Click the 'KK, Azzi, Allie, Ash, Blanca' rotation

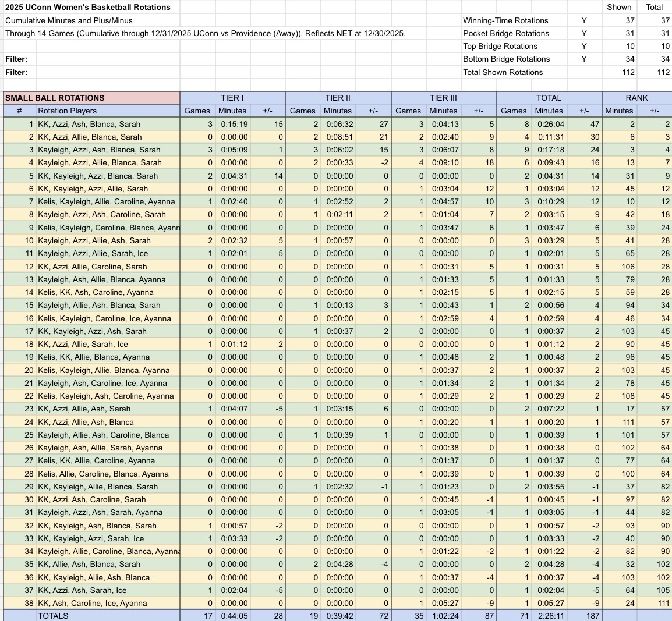click(86, 422)
